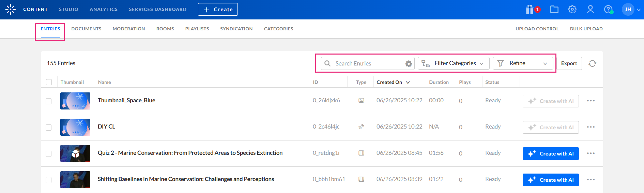644x193 pixels.
Task: Open the settings gear in top bar
Action: pyautogui.click(x=572, y=10)
